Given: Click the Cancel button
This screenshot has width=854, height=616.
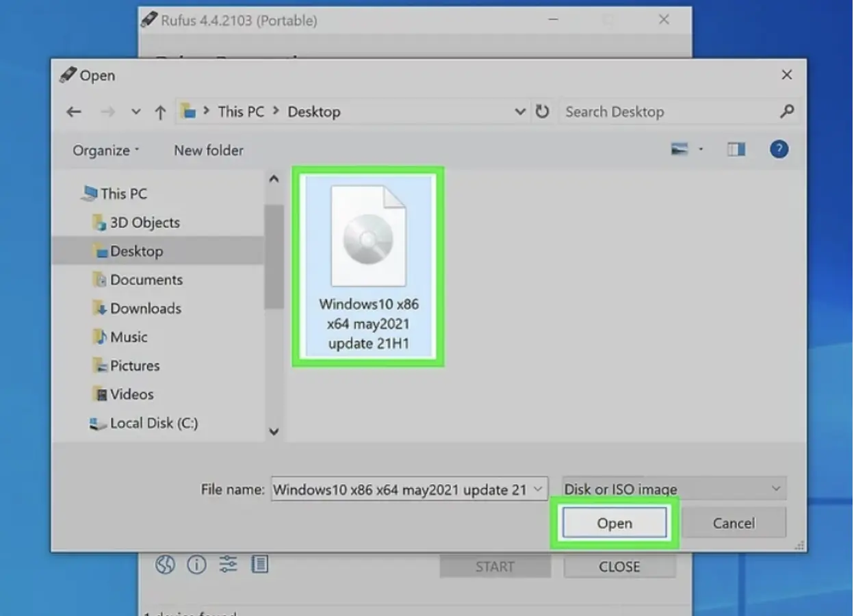Looking at the screenshot, I should (734, 524).
